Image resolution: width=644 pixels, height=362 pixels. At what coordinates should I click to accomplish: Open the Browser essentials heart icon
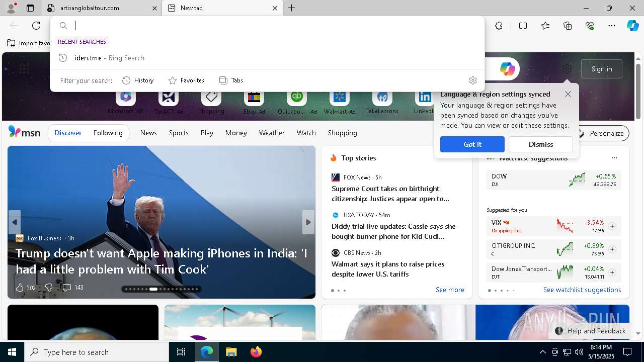pos(590,26)
